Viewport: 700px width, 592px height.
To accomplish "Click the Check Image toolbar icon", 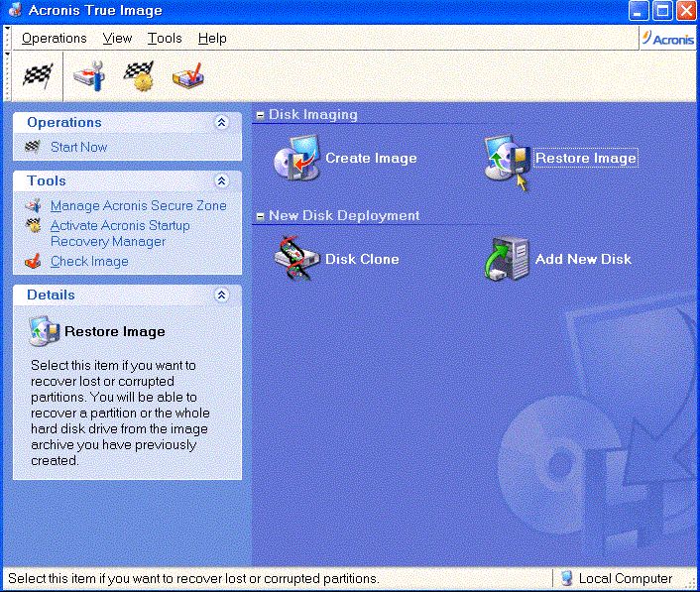I will [x=187, y=76].
